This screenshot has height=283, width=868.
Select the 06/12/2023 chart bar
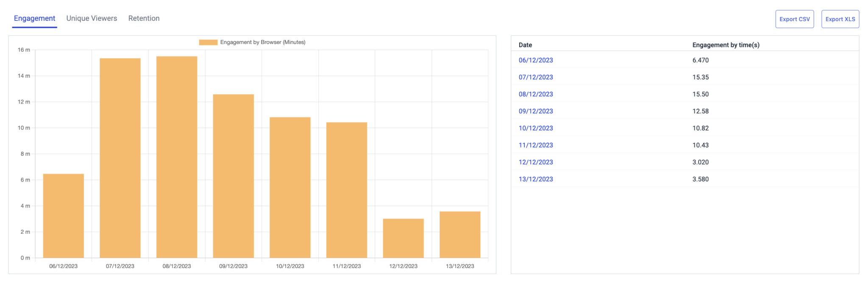[x=64, y=216]
